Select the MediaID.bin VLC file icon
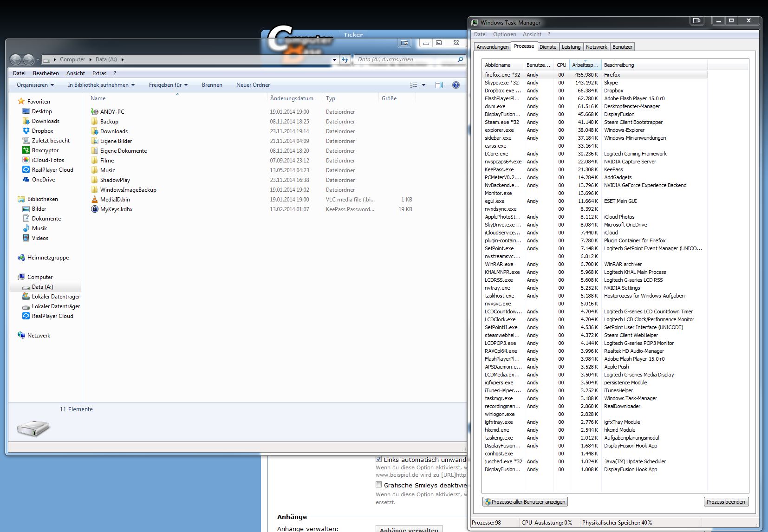The height and width of the screenshot is (532, 768). [95, 200]
